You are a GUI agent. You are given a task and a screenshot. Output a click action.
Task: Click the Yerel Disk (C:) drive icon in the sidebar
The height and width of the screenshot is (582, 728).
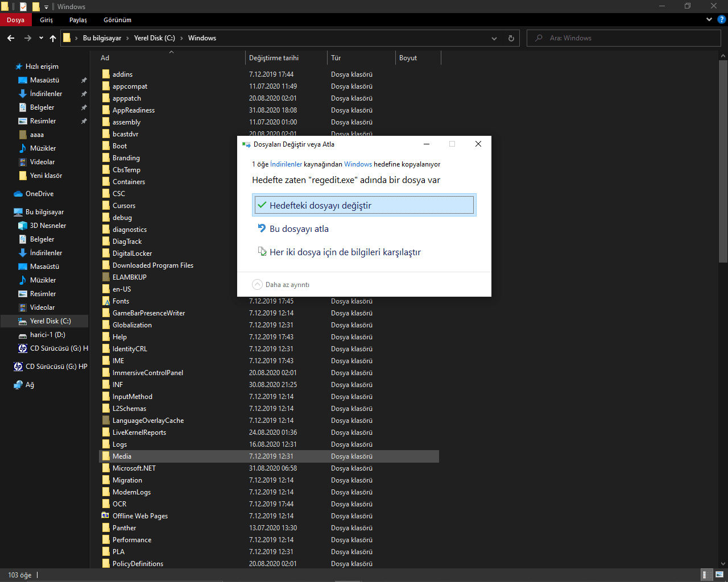(x=23, y=321)
